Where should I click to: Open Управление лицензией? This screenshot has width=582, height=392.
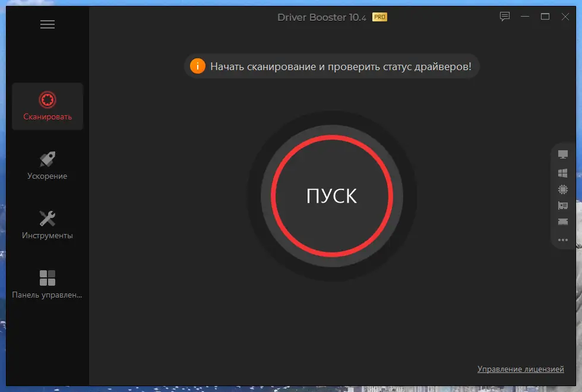(x=521, y=369)
